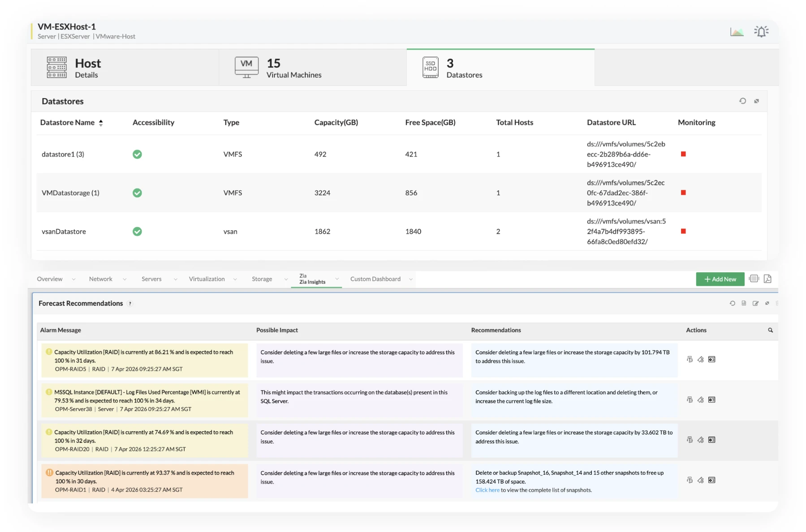Image resolution: width=806 pixels, height=532 pixels.
Task: Open the Network dashboard tab
Action: click(101, 279)
